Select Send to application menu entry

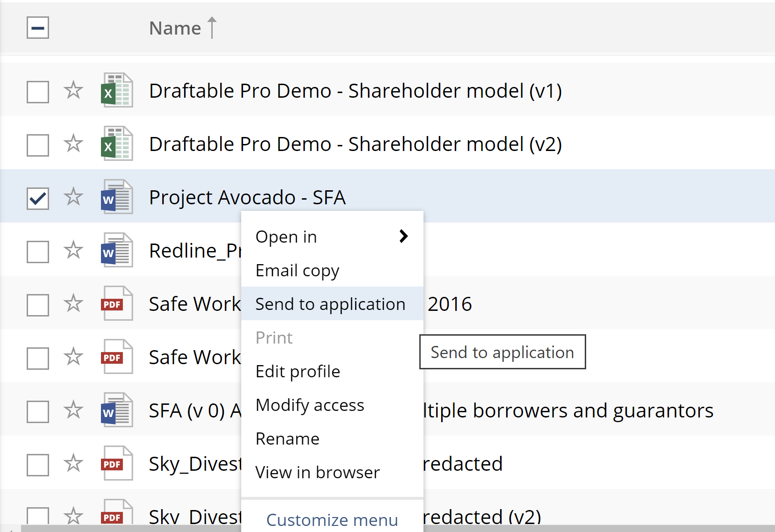pos(332,304)
